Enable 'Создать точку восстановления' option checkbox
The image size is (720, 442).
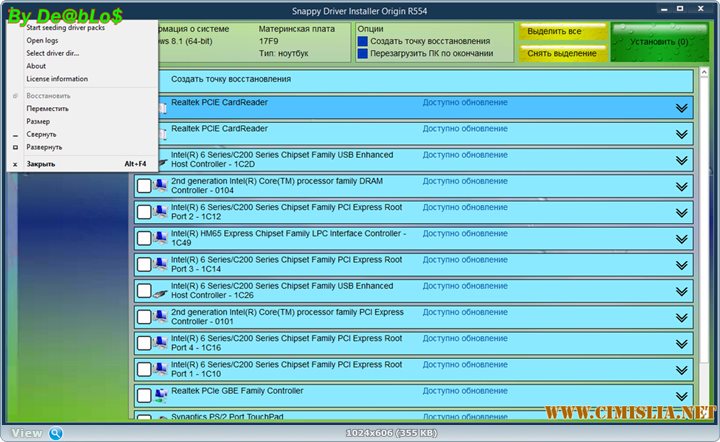[x=363, y=41]
